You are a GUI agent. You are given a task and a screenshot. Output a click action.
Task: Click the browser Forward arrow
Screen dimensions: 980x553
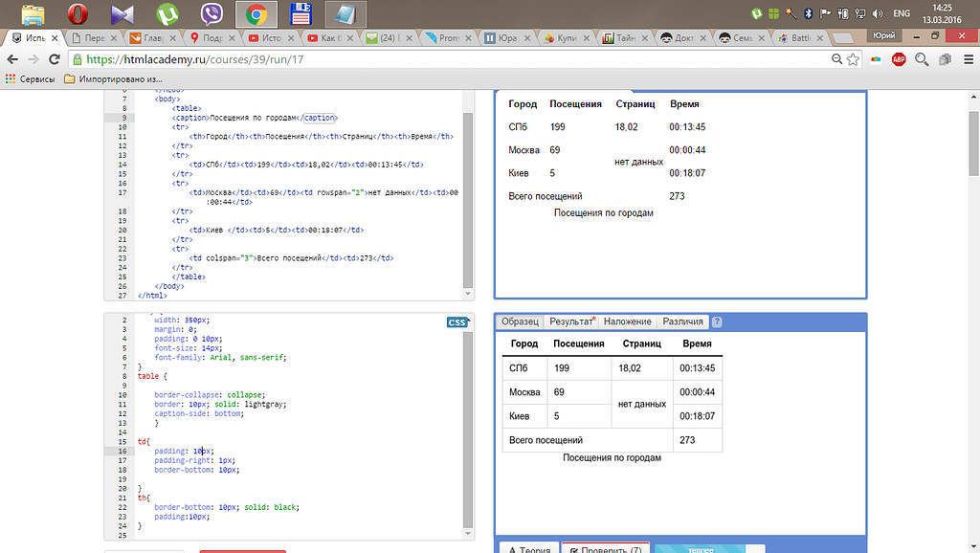tap(33, 59)
